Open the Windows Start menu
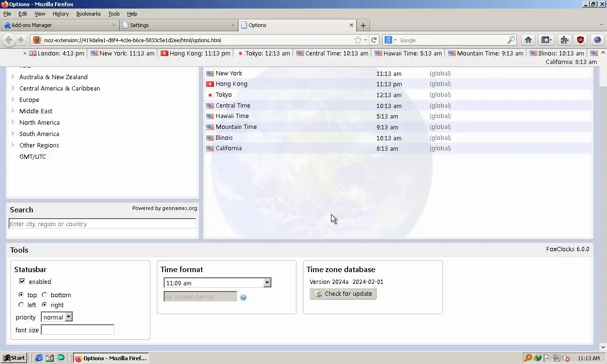The image size is (607, 364). pos(13,358)
